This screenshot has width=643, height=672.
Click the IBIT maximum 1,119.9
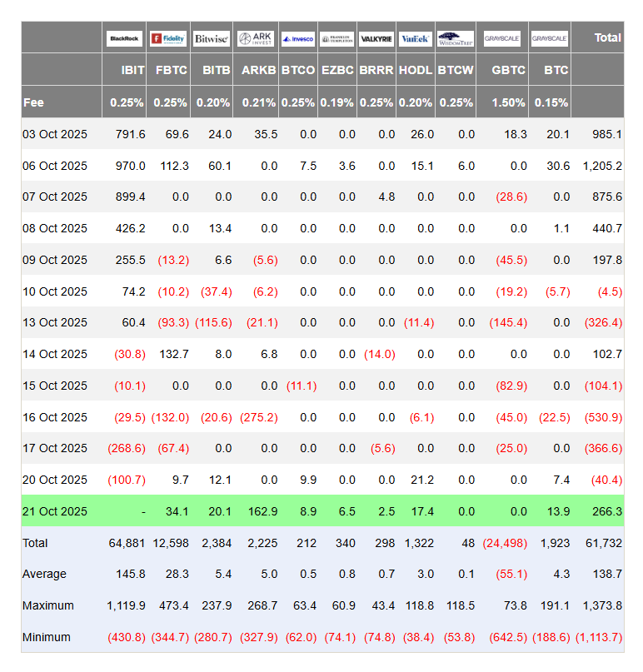point(126,605)
